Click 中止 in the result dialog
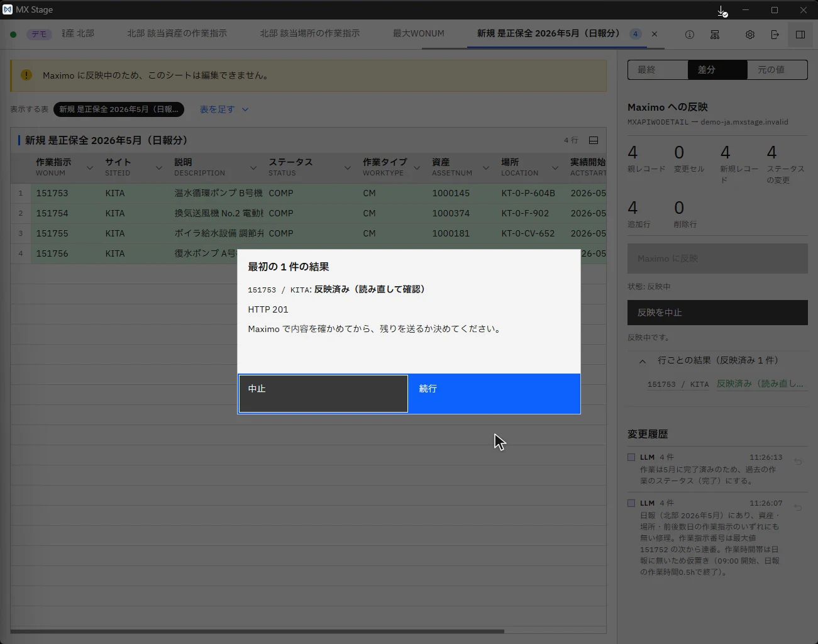Viewport: 818px width, 644px height. click(323, 394)
